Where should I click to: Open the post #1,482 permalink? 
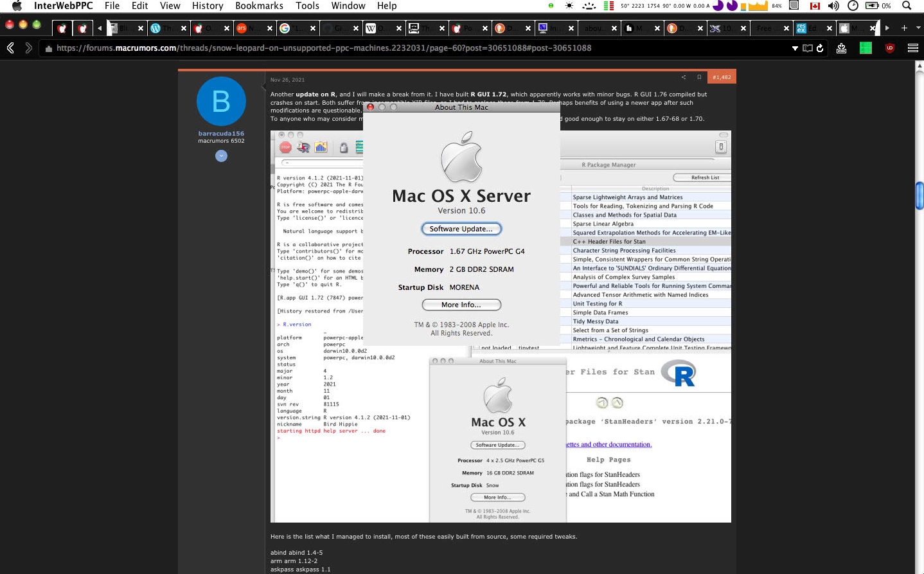point(722,77)
